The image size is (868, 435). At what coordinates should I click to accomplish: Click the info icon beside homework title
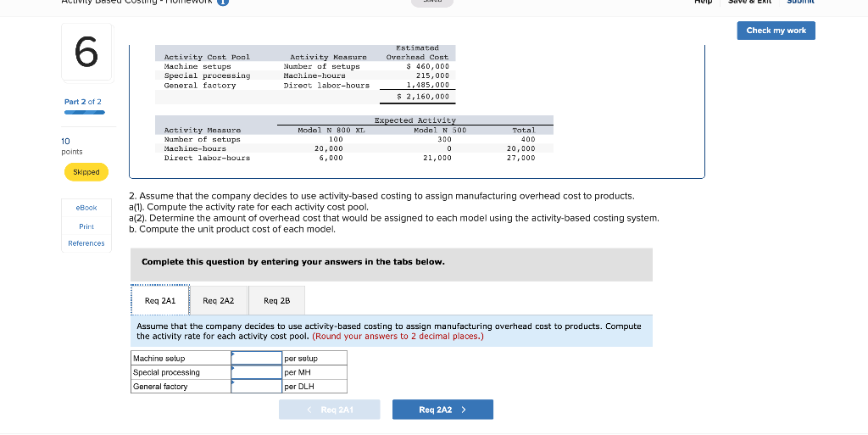pyautogui.click(x=223, y=3)
